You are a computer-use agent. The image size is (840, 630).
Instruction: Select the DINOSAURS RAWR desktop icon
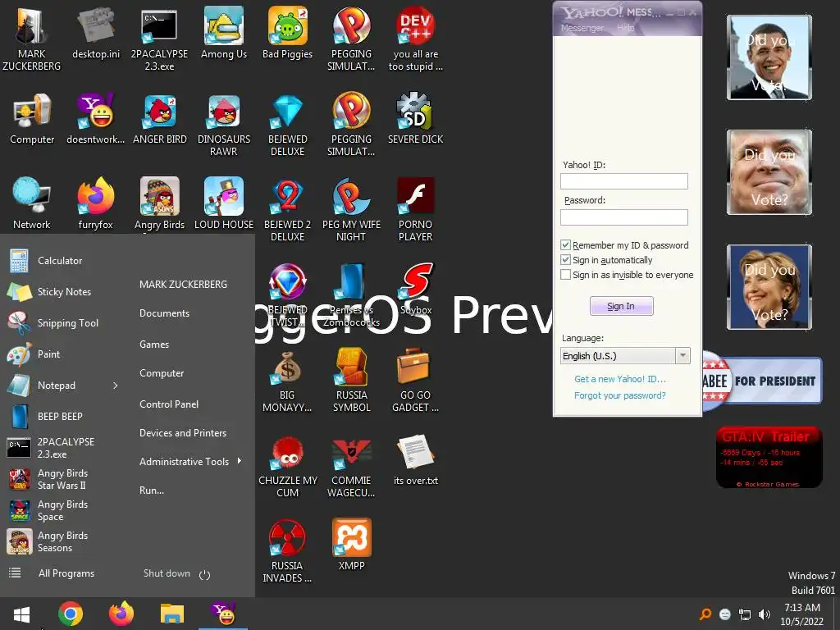point(224,125)
